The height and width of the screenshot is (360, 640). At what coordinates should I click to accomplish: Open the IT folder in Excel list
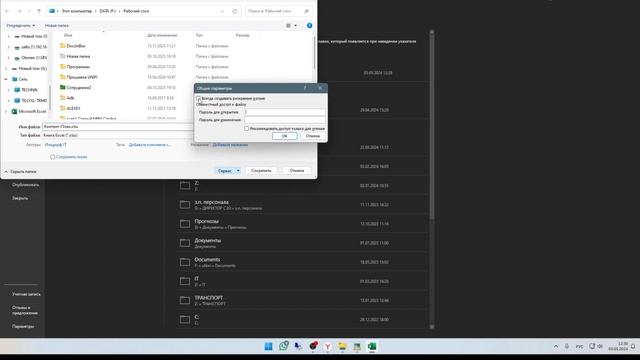[x=302, y=281]
